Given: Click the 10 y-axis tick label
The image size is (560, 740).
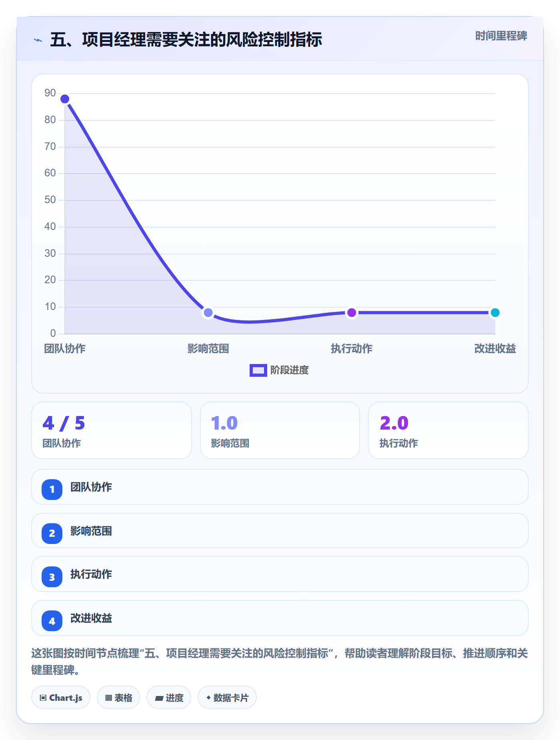Looking at the screenshot, I should tap(50, 307).
